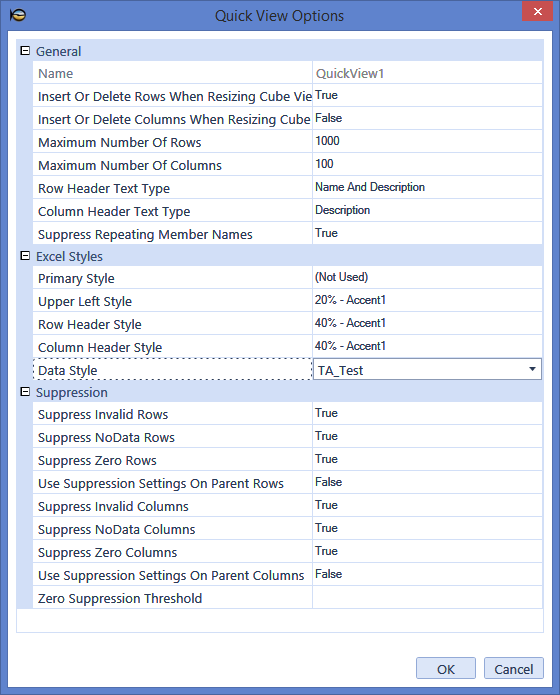Click the Maximum Number Of Columns value 100

point(427,164)
